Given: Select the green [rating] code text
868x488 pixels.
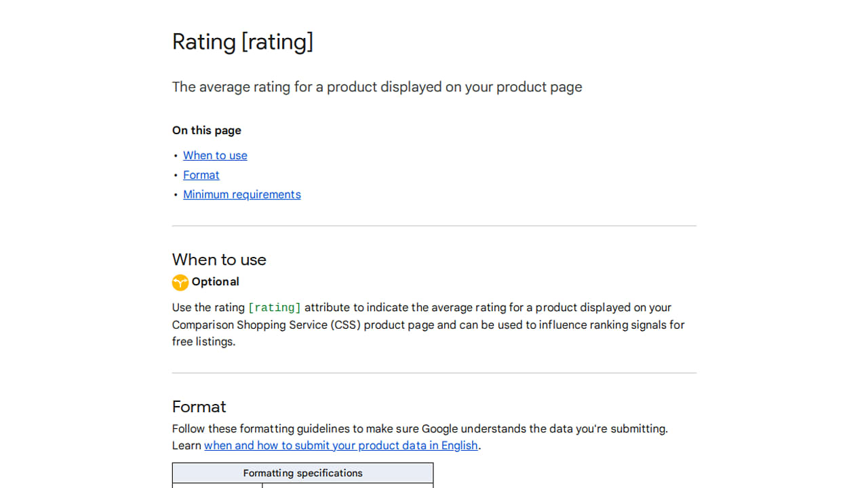Looking at the screenshot, I should [275, 308].
